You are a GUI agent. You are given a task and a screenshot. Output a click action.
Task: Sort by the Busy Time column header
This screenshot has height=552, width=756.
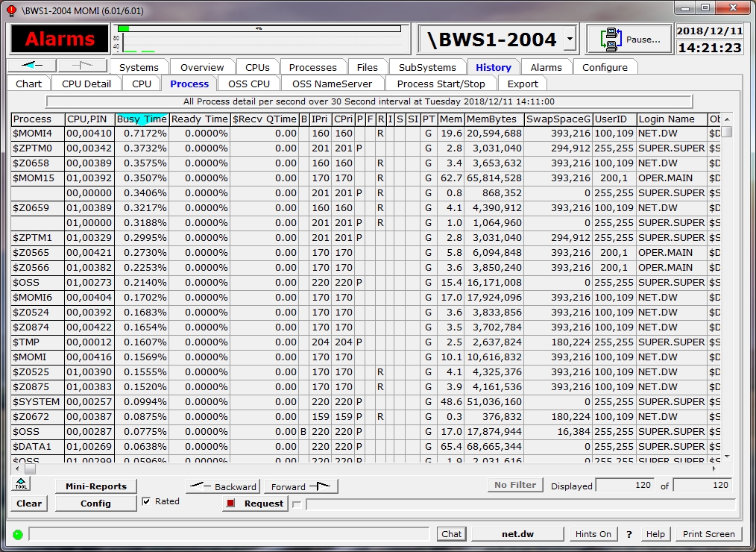[142, 119]
